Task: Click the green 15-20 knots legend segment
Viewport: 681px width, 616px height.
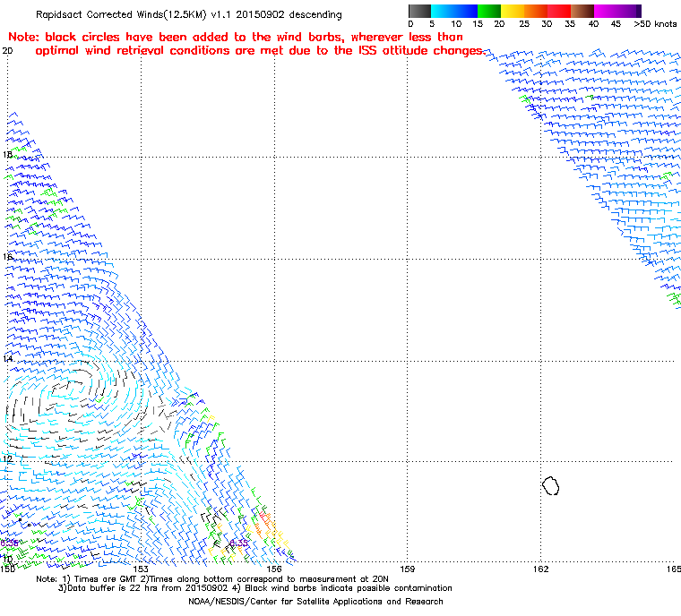Action: 489,11
